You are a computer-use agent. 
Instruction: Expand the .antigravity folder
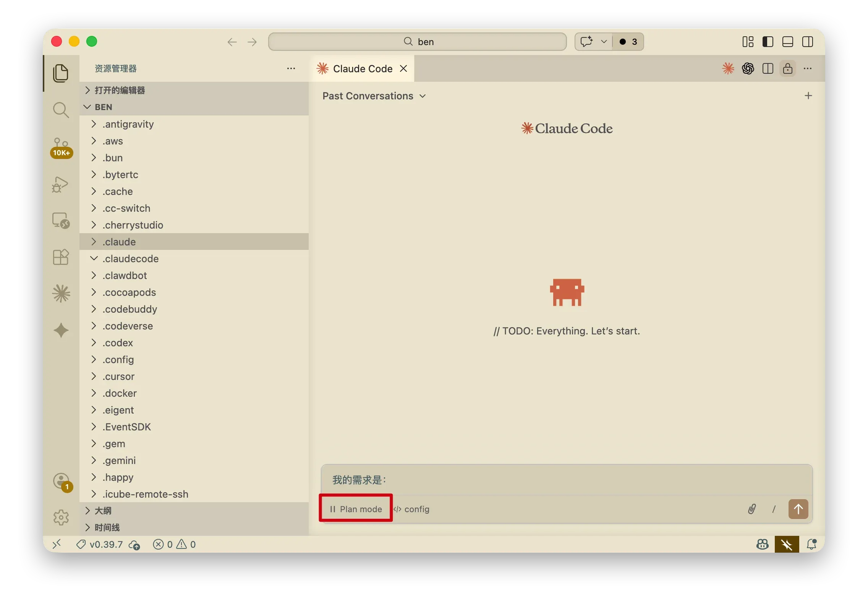(x=194, y=124)
